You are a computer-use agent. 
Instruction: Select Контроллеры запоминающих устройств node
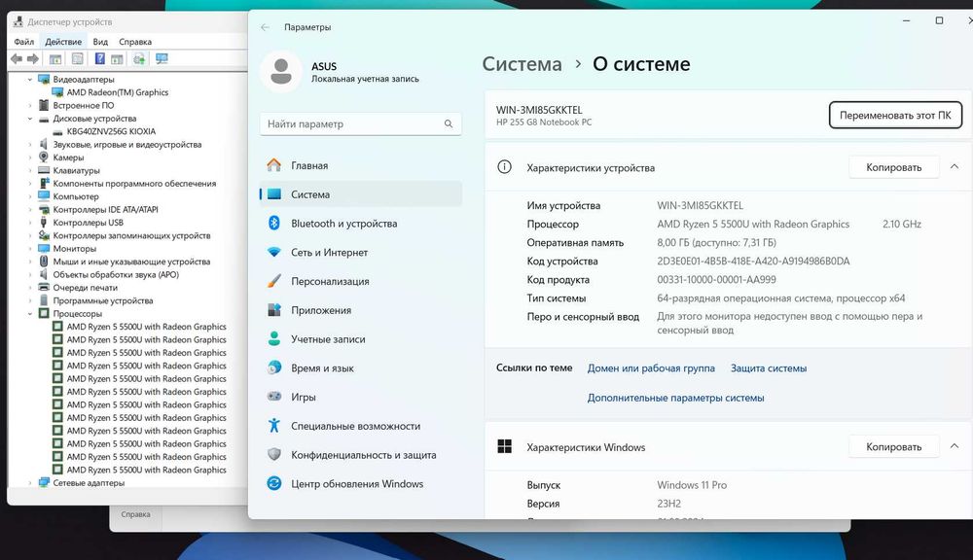click(x=131, y=235)
